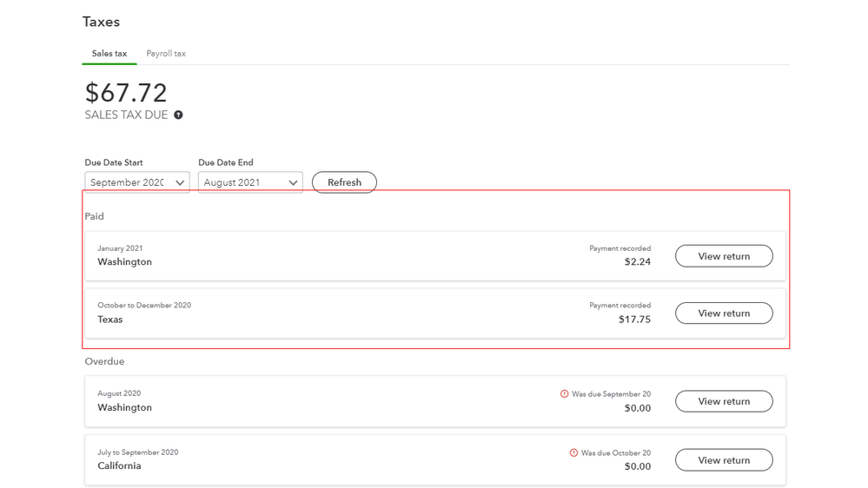Open the Due Date Start dropdown
The image size is (868, 488).
[x=137, y=182]
